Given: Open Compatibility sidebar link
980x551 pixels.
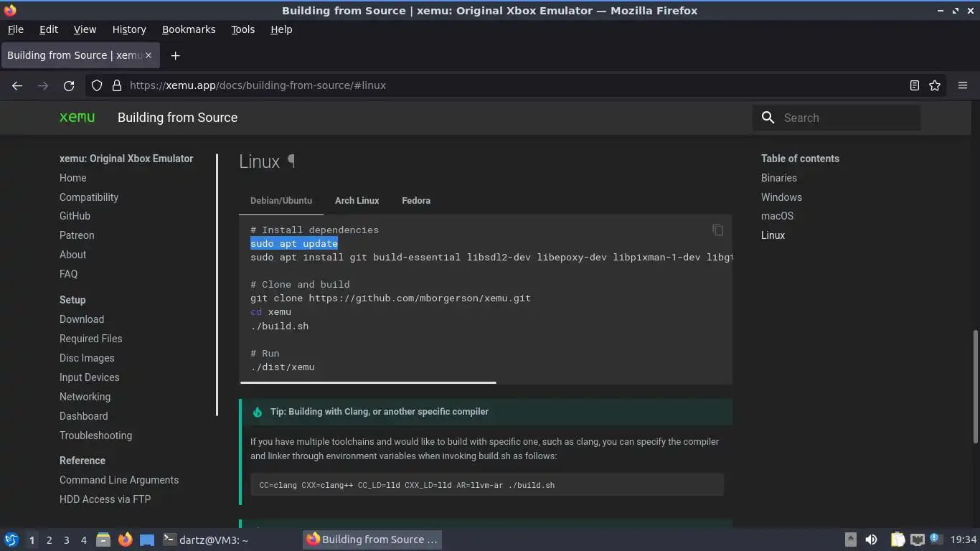Looking at the screenshot, I should pyautogui.click(x=89, y=197).
